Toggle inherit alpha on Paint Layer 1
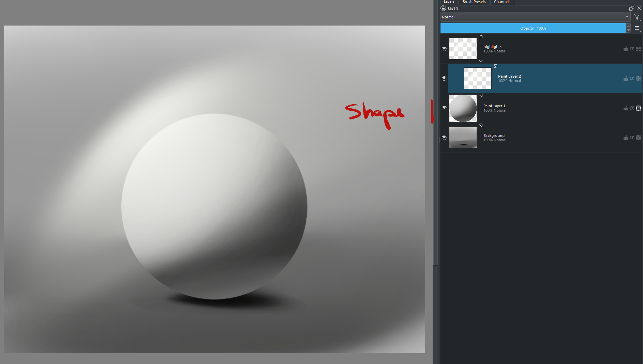 (x=632, y=108)
